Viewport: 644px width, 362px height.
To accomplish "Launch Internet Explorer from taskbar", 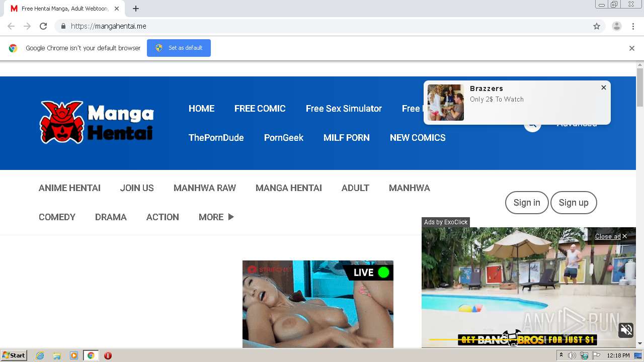I will pos(40,355).
